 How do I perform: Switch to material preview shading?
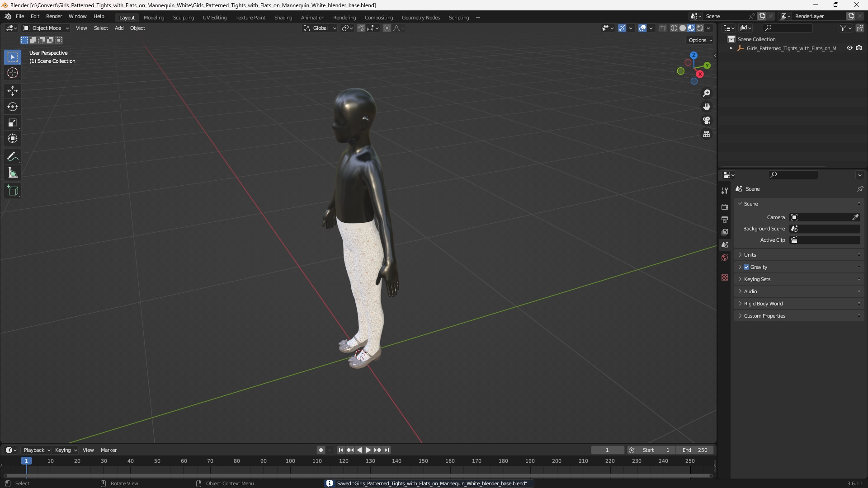(691, 28)
